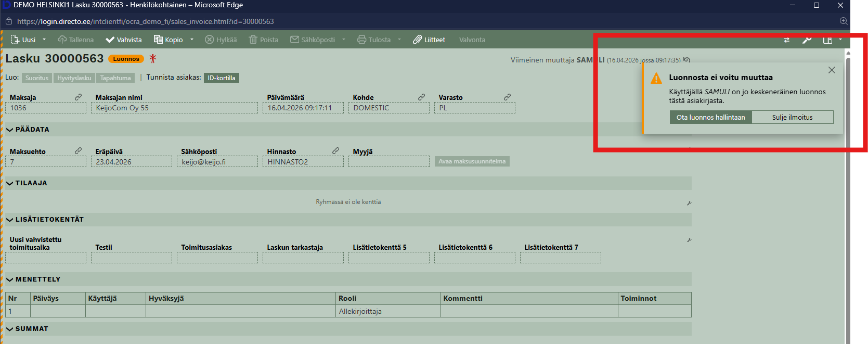
Task: Open the dropdown arrow next to Kopio
Action: pos(192,40)
